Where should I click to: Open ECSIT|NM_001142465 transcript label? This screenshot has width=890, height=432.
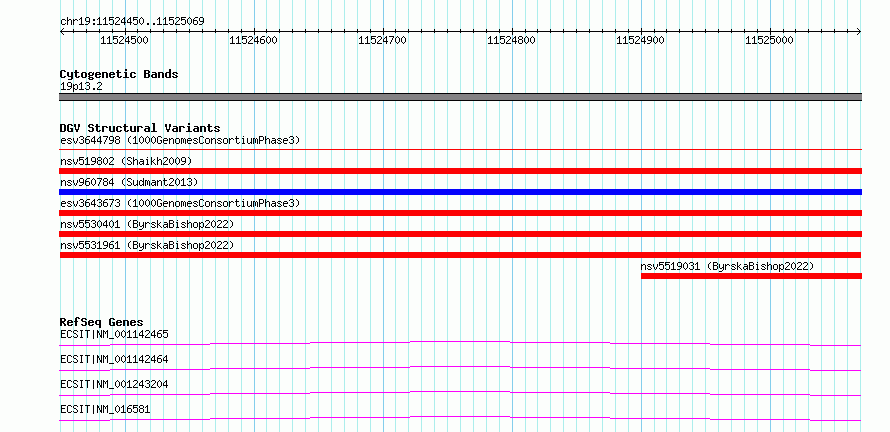[x=114, y=334]
